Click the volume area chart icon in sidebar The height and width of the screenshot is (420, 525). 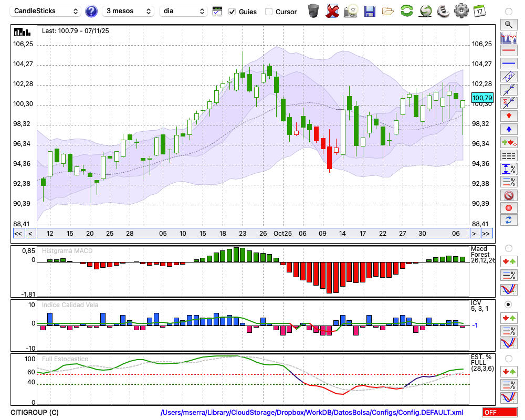tap(509, 37)
